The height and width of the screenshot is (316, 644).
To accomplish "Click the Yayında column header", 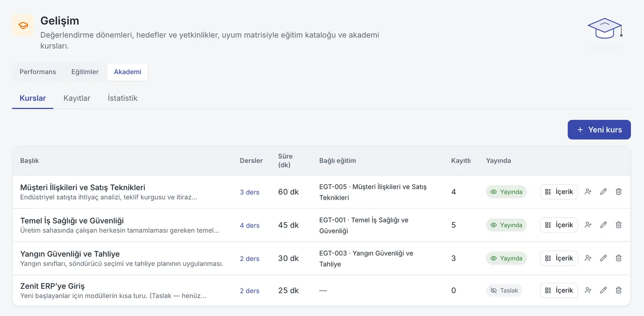I will click(498, 160).
